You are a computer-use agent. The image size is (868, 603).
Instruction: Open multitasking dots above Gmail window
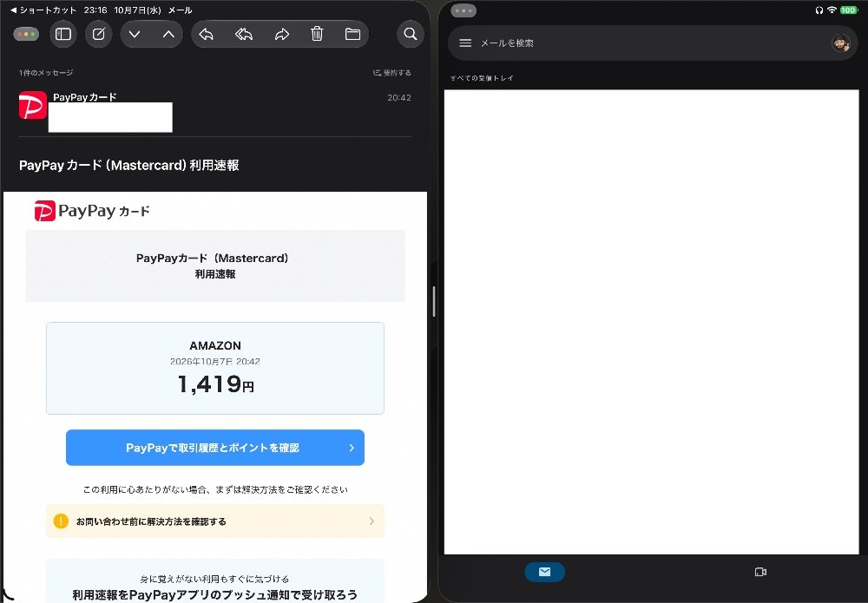tap(464, 10)
